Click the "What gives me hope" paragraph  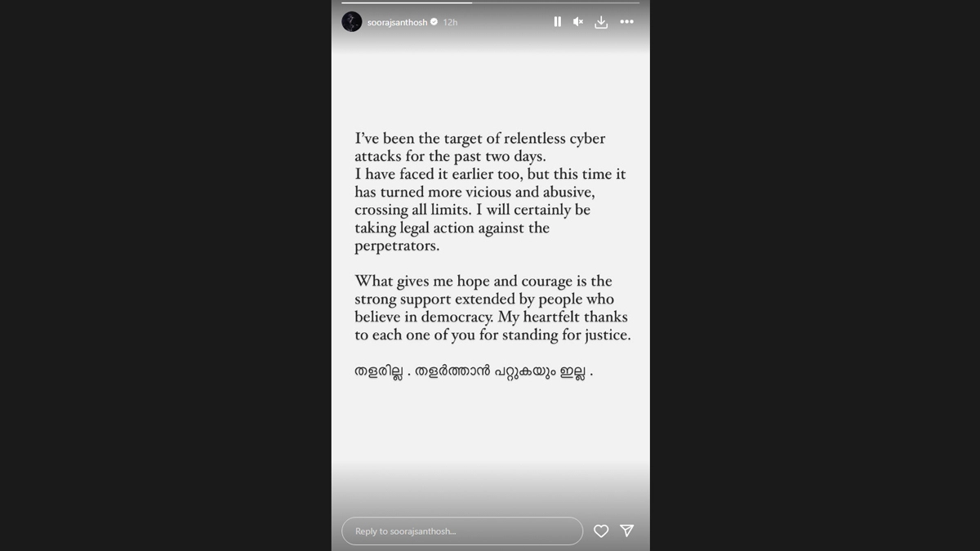pos(492,308)
